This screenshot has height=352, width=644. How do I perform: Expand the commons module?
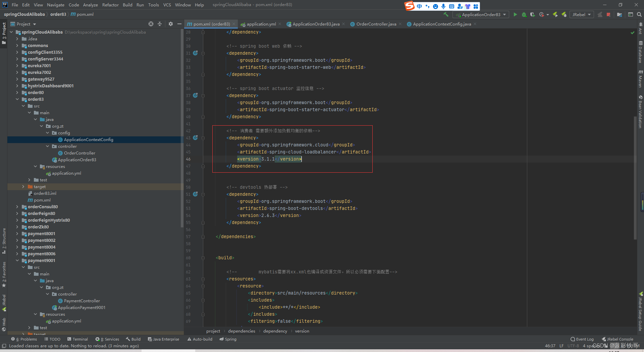(17, 45)
